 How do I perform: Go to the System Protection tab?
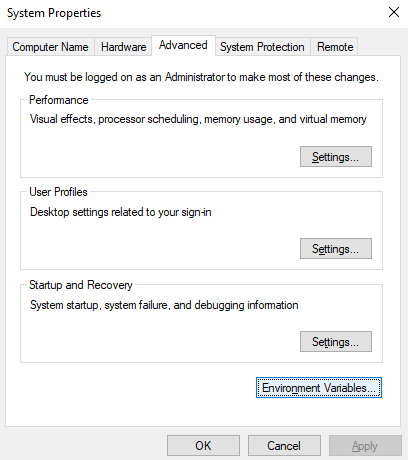[x=262, y=47]
